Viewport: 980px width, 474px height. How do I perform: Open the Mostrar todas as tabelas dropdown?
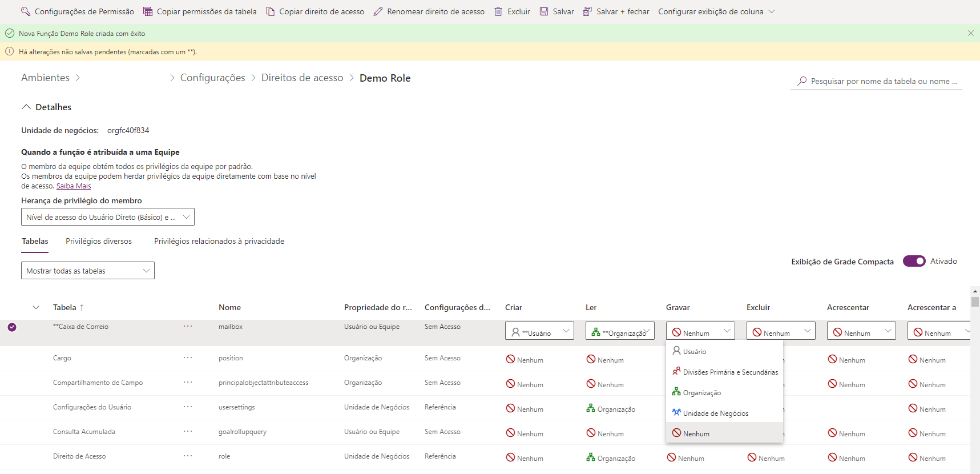click(x=88, y=271)
